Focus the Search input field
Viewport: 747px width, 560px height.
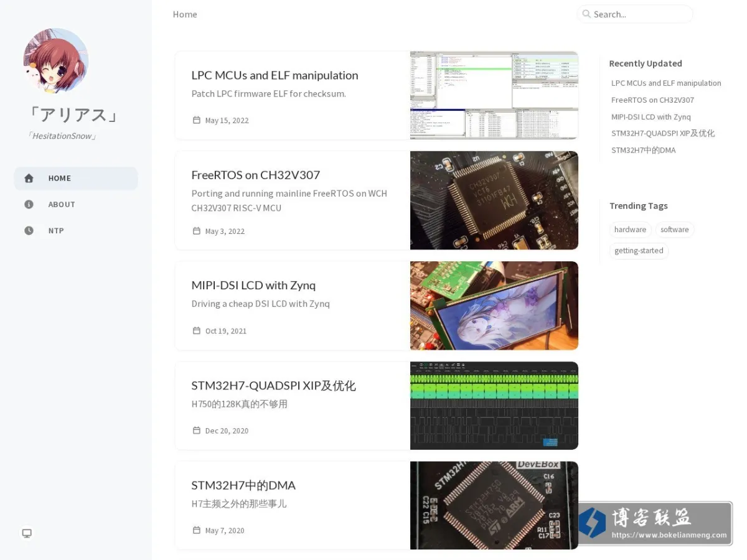pos(636,14)
